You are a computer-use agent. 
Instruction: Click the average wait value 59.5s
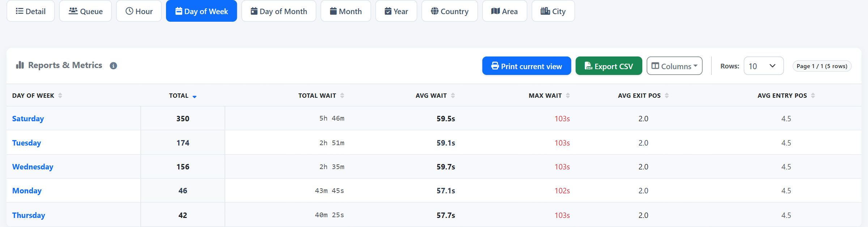point(446,118)
